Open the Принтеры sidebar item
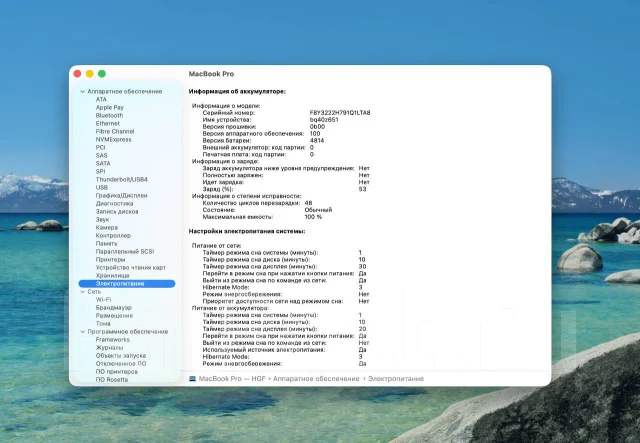Screen dimensions: 640x443 110,259
